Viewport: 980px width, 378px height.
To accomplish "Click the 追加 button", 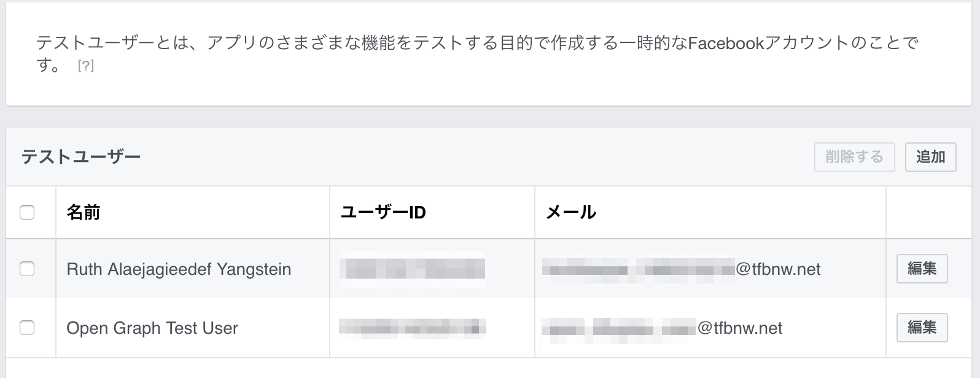I will (x=930, y=157).
